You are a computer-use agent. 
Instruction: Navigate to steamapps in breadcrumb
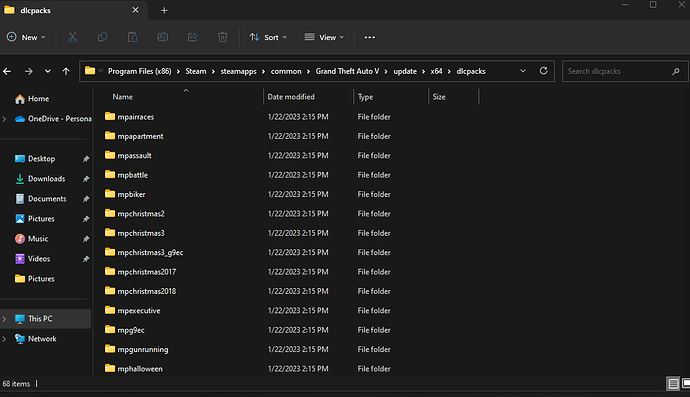click(x=239, y=71)
